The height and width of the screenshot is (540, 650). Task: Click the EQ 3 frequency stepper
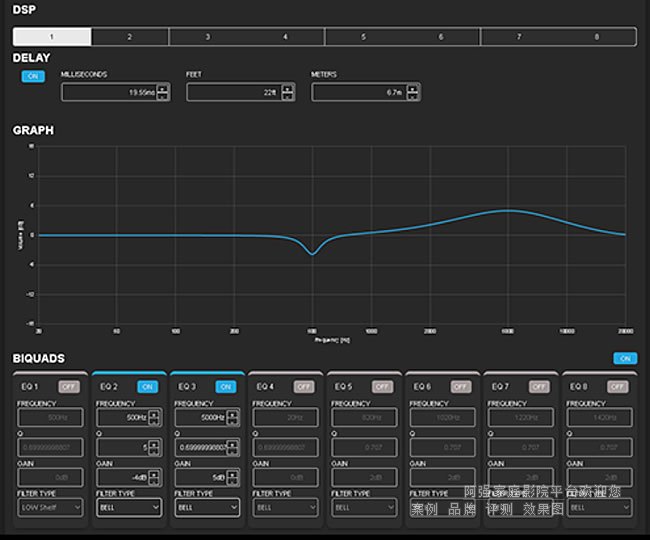click(x=233, y=419)
